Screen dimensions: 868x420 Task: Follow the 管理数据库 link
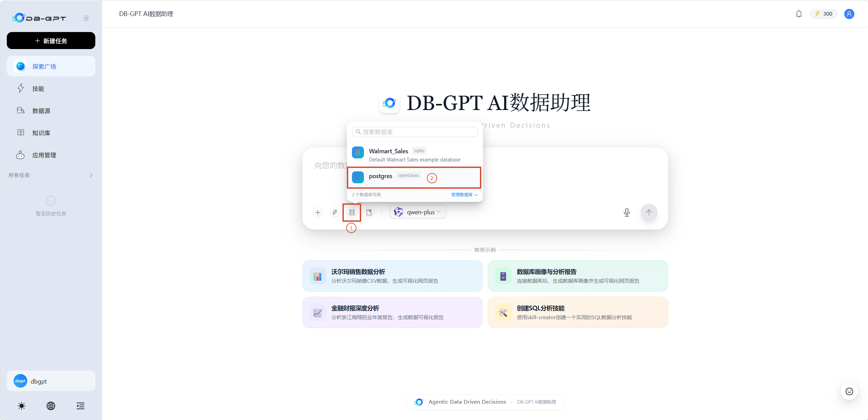464,195
